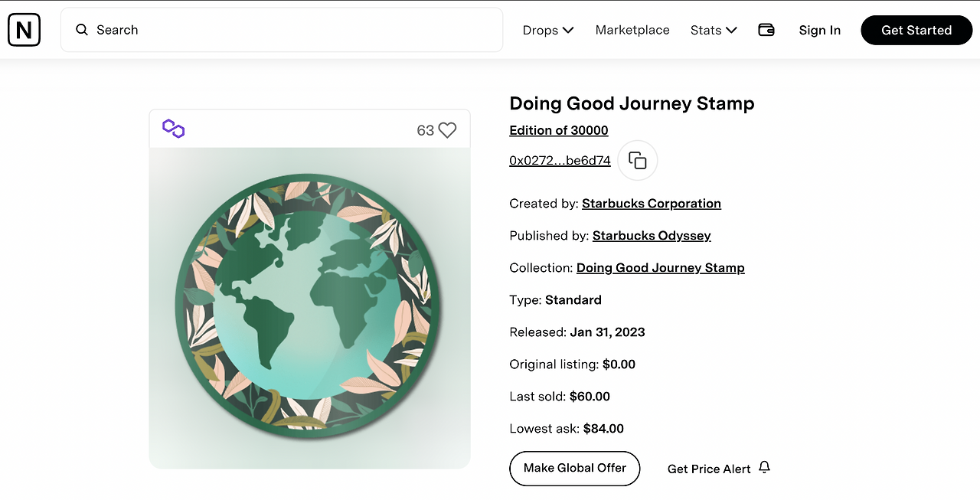Viewport: 980px width, 500px height.
Task: Click the price alert bell icon
Action: (x=764, y=467)
